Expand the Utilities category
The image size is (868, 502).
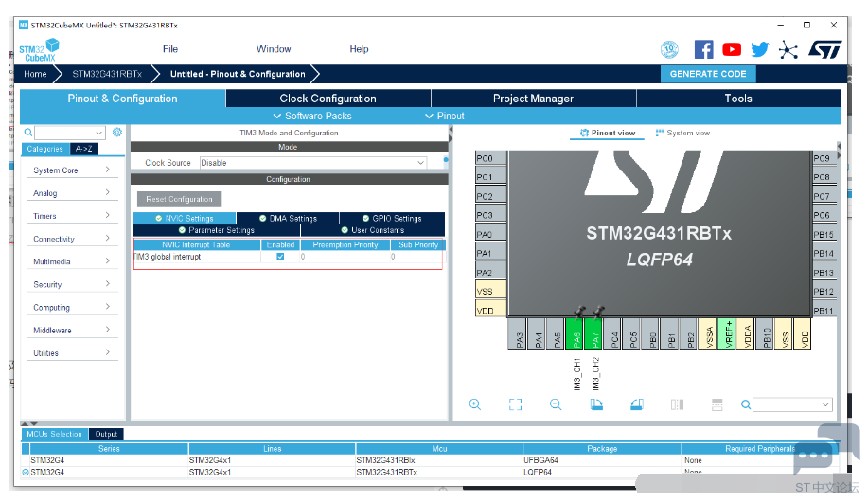(x=71, y=353)
